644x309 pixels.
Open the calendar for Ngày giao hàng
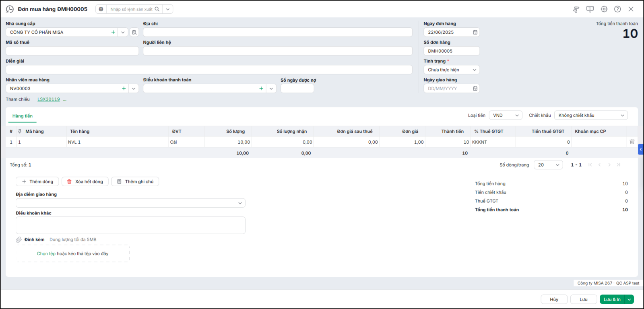(x=475, y=89)
